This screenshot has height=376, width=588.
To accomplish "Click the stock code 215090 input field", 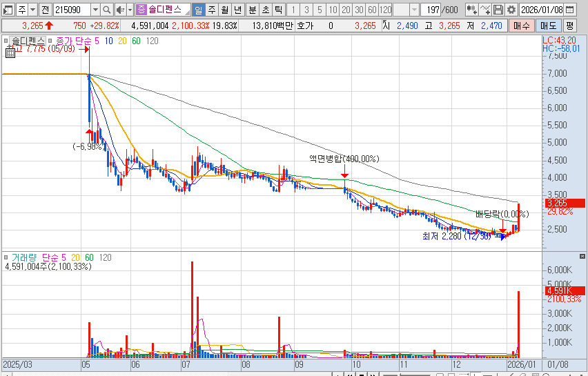I will pyautogui.click(x=72, y=10).
